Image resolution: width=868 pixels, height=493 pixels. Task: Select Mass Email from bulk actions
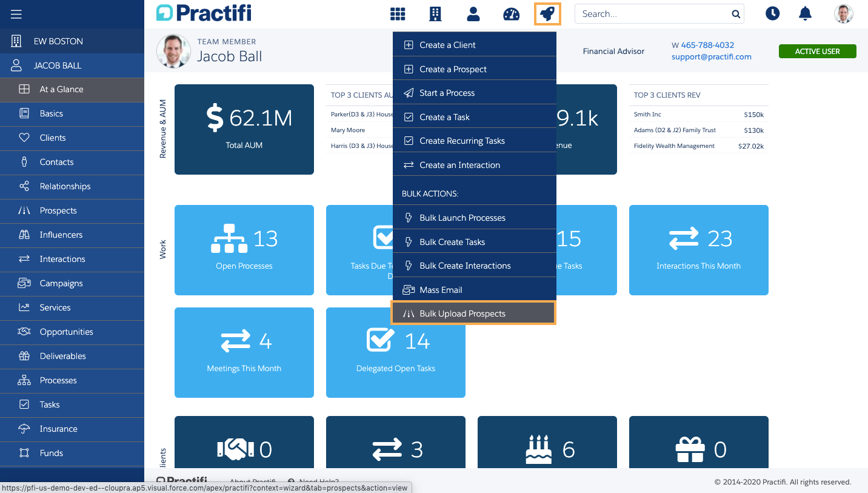(x=441, y=290)
